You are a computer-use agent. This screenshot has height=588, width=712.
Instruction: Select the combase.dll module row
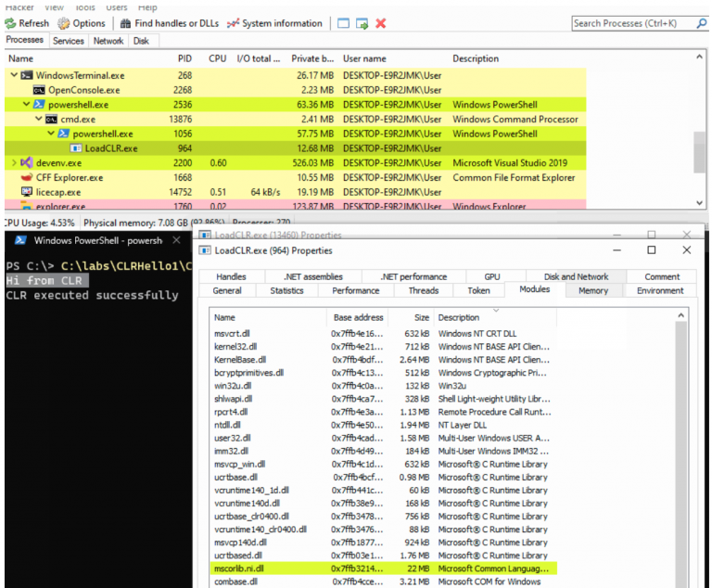click(x=384, y=582)
